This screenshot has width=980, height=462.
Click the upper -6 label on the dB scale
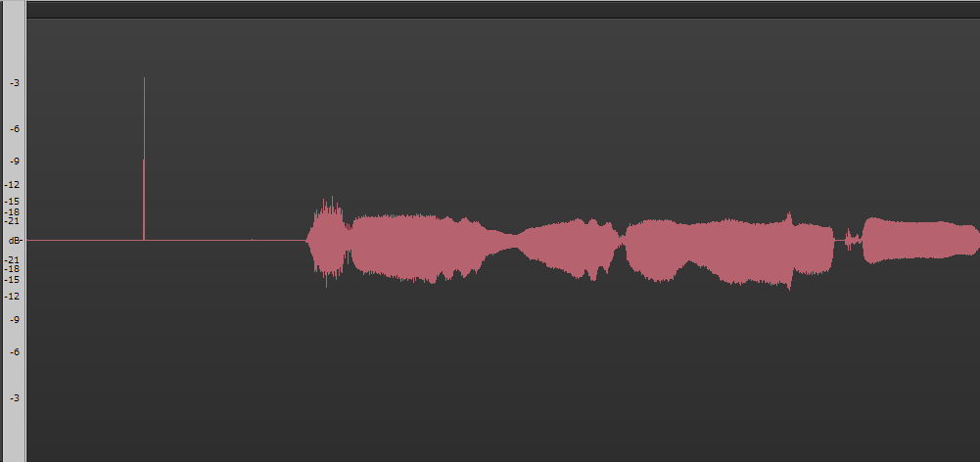(15, 129)
